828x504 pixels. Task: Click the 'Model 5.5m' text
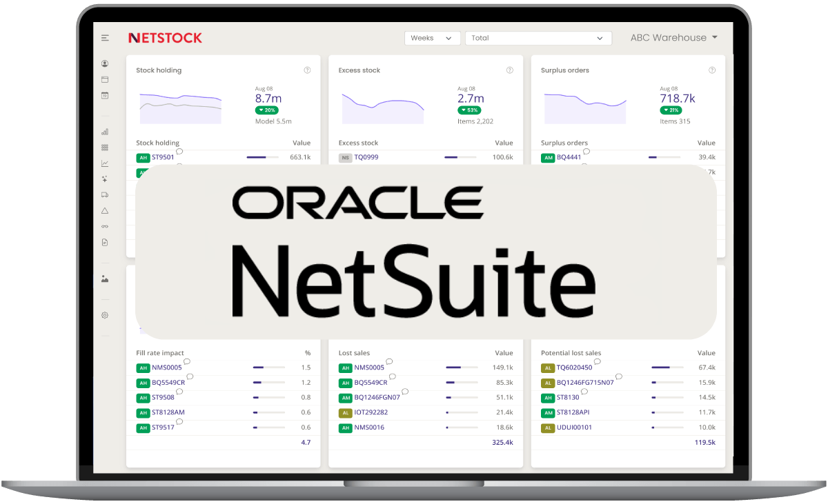click(x=273, y=121)
